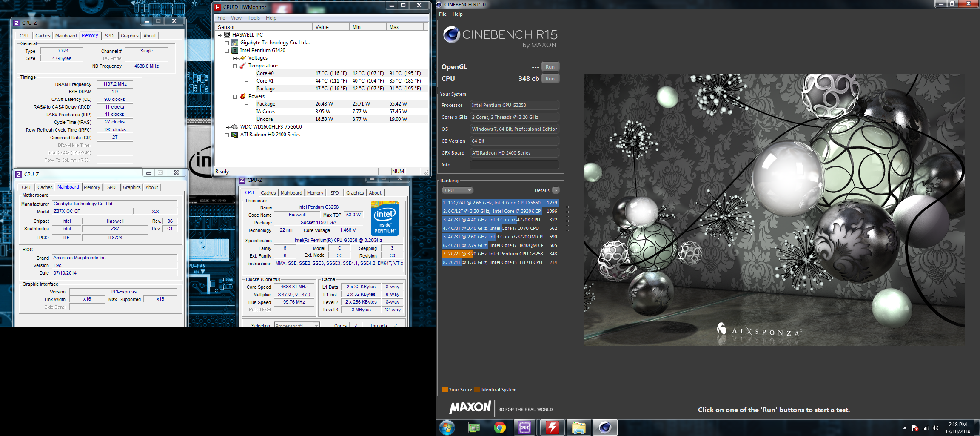The image size is (980, 436).
Task: Select Graphics tab in the CPU-Z CPU window
Action: [355, 193]
